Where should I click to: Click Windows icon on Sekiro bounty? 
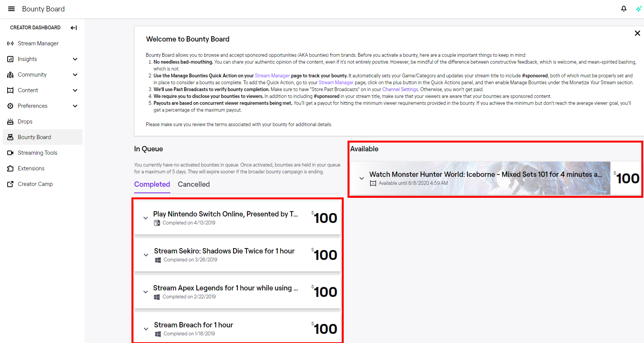[x=158, y=260]
